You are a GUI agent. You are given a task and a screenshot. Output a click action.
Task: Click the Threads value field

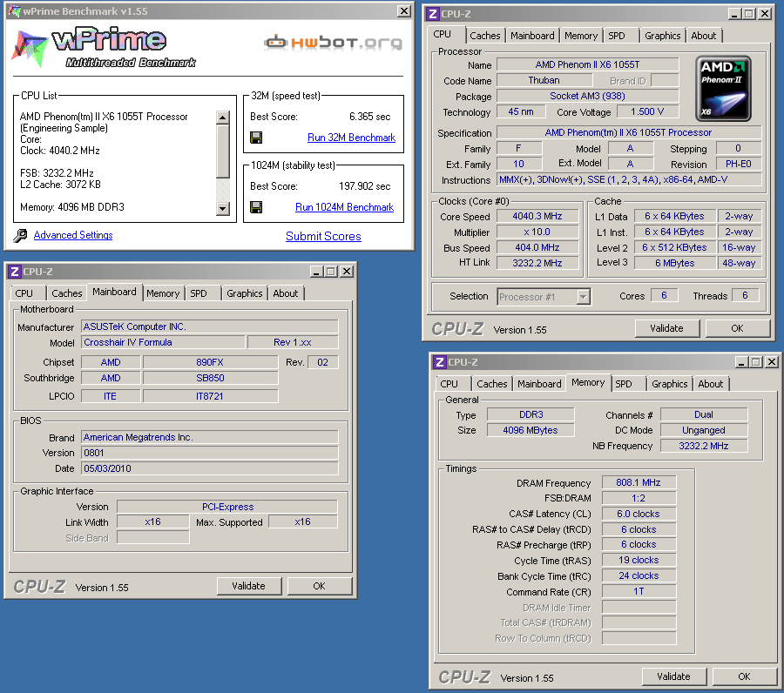tap(745, 295)
